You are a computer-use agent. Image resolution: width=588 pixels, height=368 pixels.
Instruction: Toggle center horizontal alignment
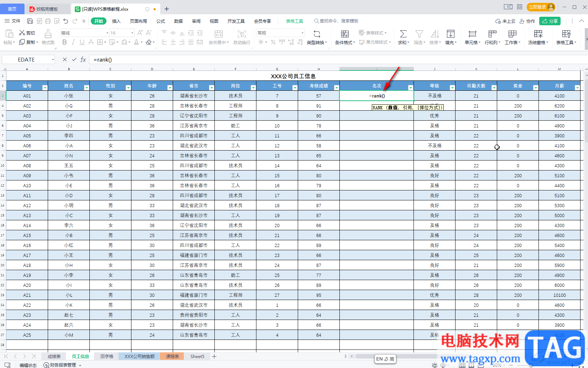point(173,42)
